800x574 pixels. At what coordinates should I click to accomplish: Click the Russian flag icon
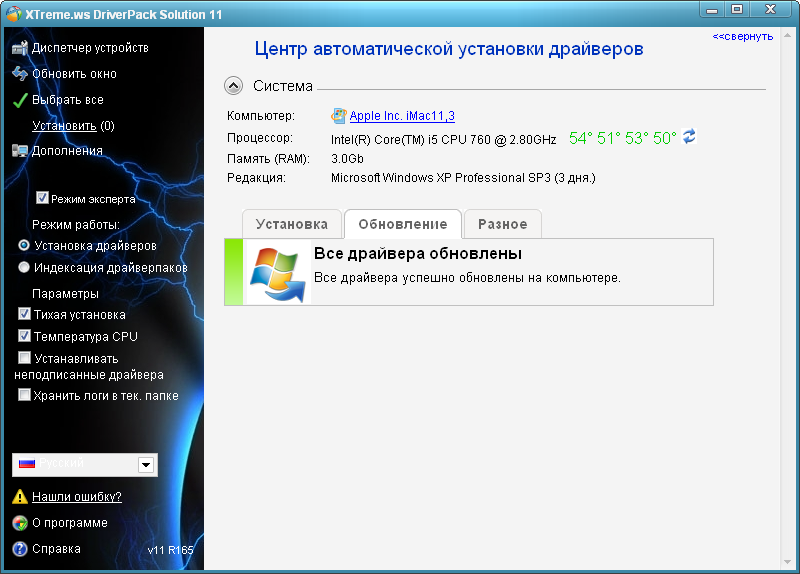(x=27, y=464)
